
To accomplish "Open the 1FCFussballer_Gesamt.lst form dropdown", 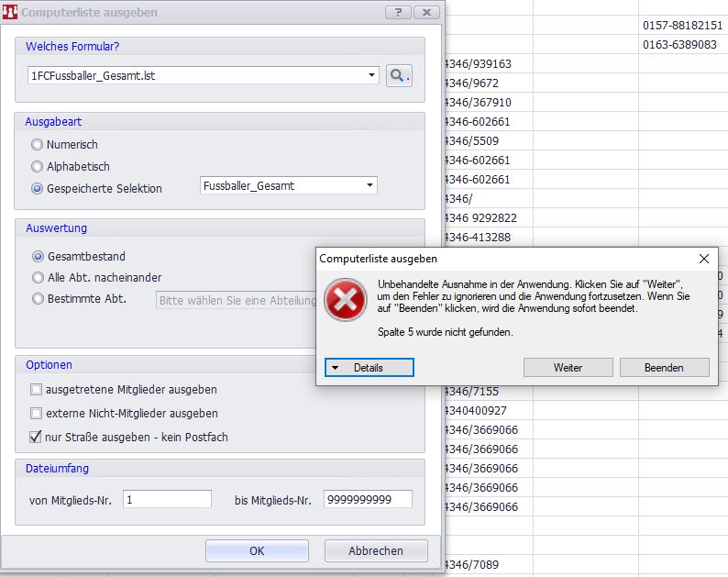I will pos(371,76).
